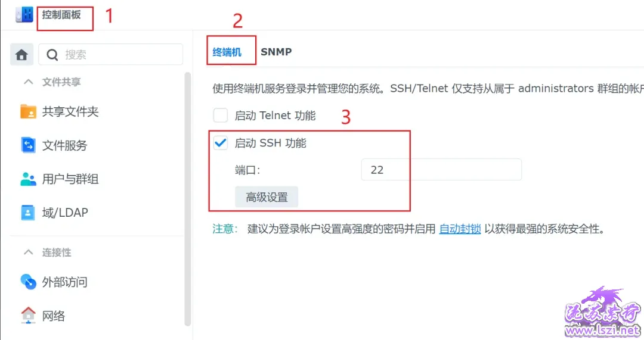Open the 共享文件夹 folder icon
Viewport: 644px width, 340px height.
[28, 111]
